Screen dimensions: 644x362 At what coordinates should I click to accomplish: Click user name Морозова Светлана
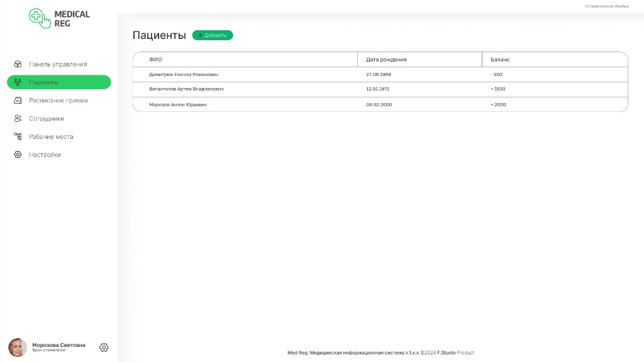coord(58,345)
